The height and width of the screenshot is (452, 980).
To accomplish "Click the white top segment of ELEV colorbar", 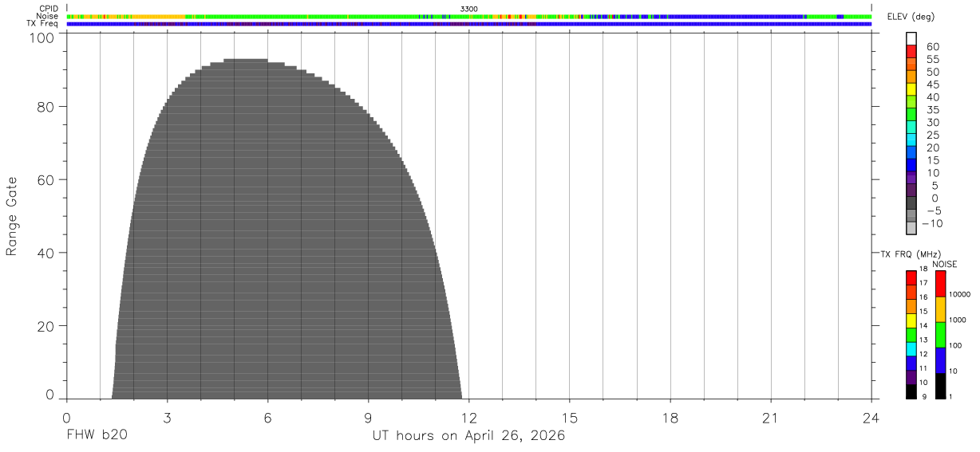I will click(x=911, y=38).
